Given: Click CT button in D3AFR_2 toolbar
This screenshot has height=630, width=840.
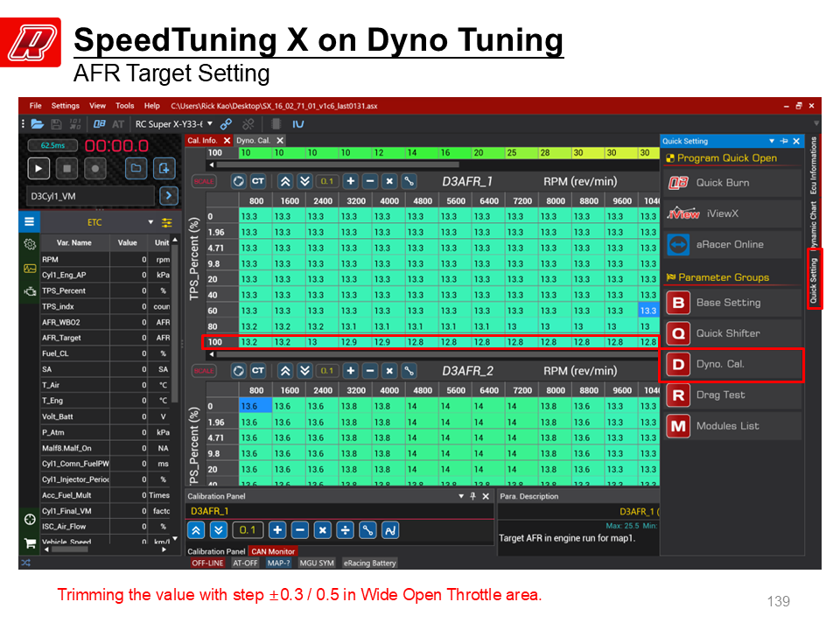Looking at the screenshot, I should point(258,371).
